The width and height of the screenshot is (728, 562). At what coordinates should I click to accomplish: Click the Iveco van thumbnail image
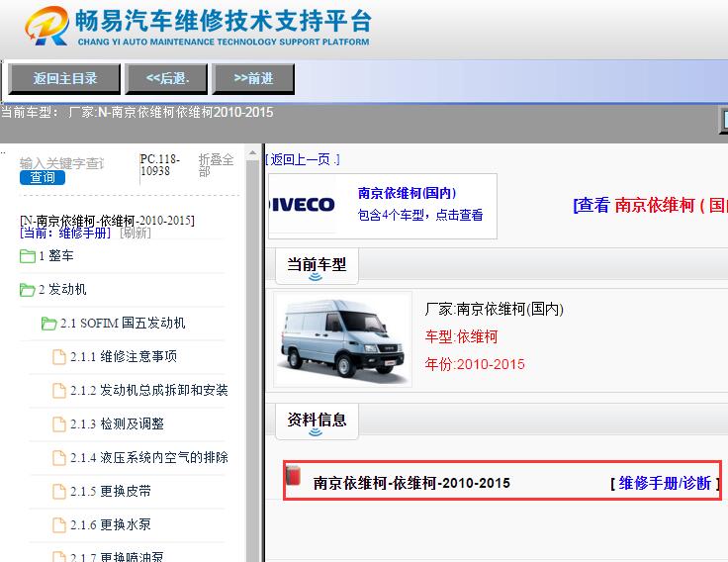coord(342,339)
